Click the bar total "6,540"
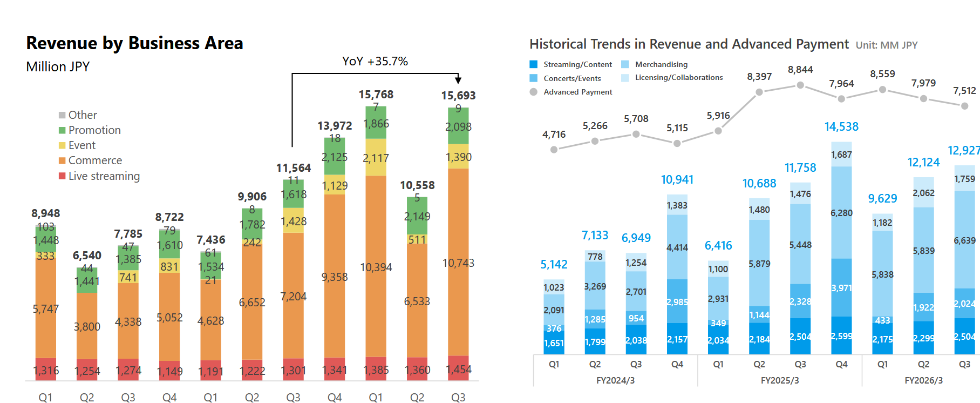The height and width of the screenshot is (403, 980). point(87,256)
